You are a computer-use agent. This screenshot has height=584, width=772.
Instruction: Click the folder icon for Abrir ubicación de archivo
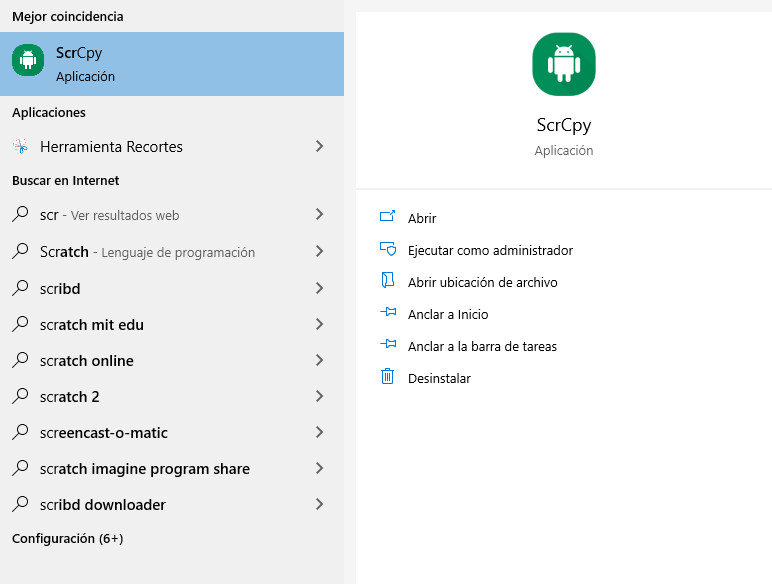(387, 280)
